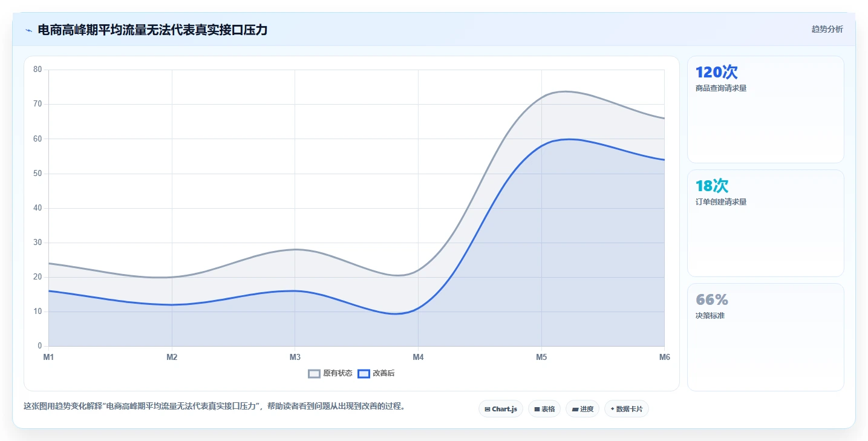Click the 商品查询请求量 caption text
The height and width of the screenshot is (441, 868).
click(x=721, y=88)
